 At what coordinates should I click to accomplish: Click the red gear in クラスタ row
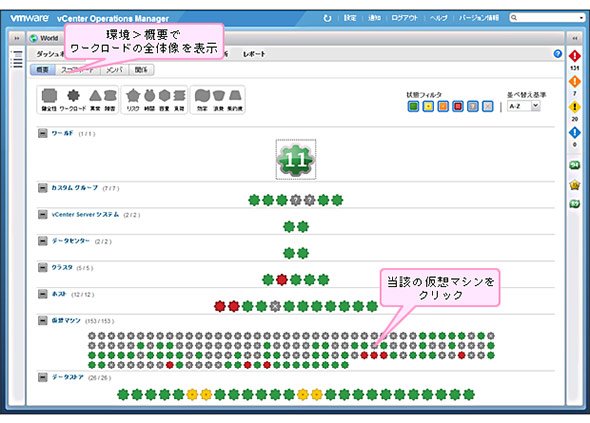[x=282, y=280]
